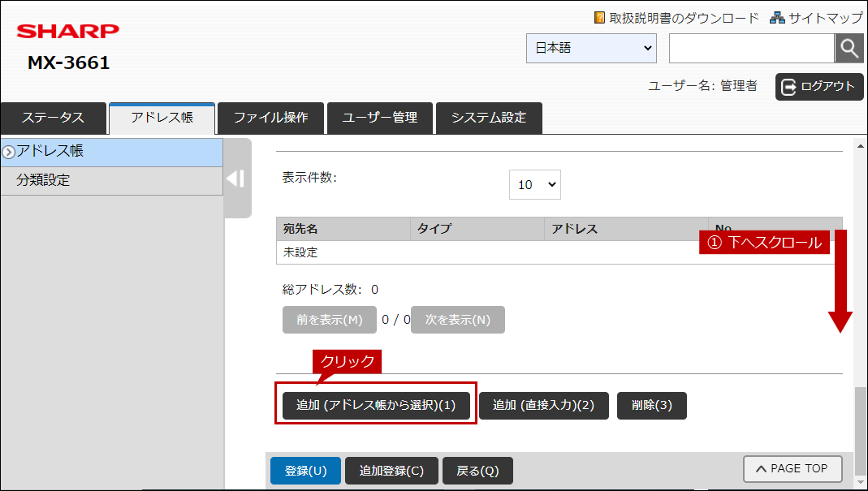Viewport: 868px width, 491px height.
Task: Click the アドレス column header
Action: click(x=626, y=229)
